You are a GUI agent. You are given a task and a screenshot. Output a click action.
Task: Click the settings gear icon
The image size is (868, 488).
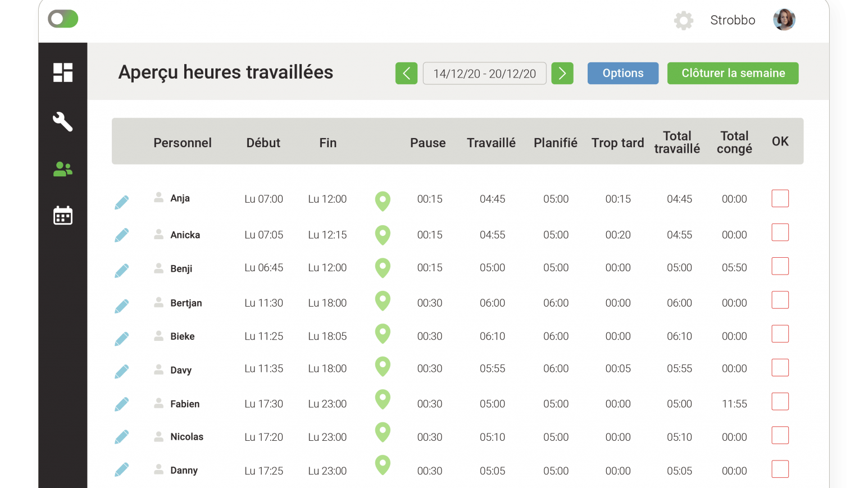tap(683, 21)
